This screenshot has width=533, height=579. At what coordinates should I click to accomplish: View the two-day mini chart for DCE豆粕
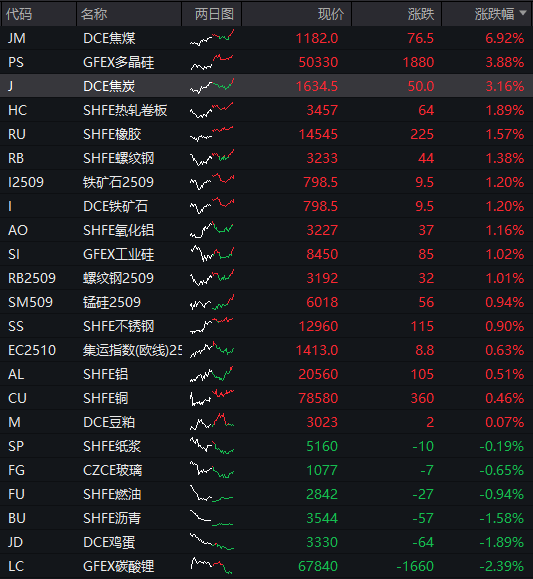(x=212, y=422)
